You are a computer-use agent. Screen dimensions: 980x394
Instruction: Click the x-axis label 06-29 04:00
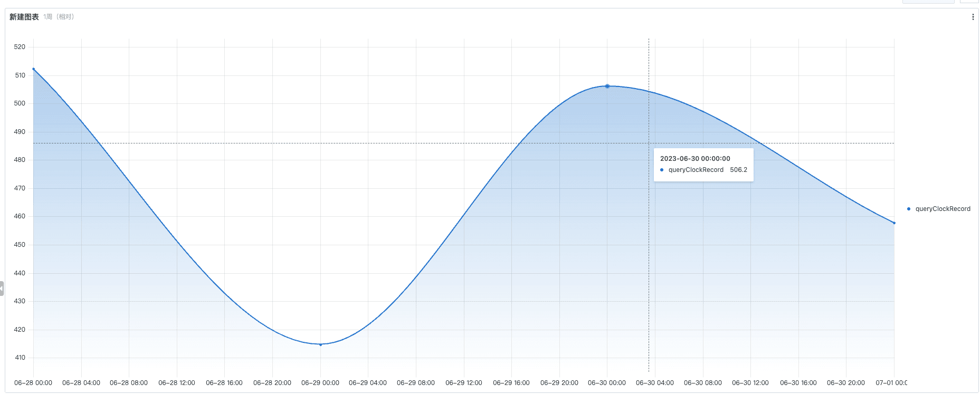click(x=368, y=383)
